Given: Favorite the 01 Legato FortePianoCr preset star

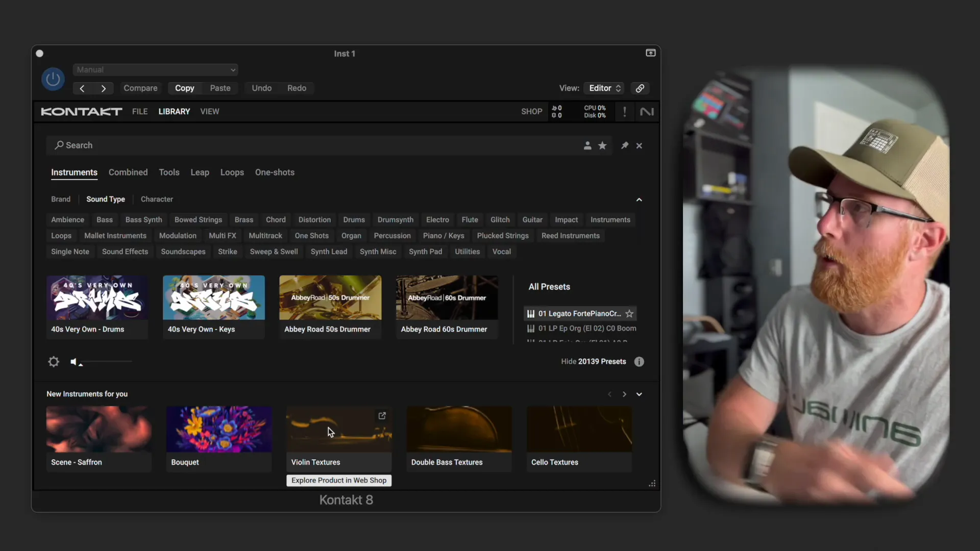Looking at the screenshot, I should tap(629, 314).
